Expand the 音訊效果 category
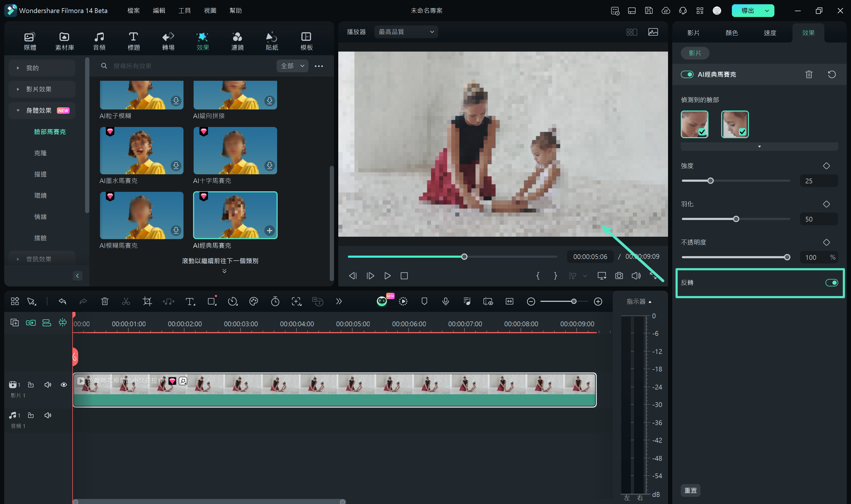This screenshot has width=851, height=504. pos(18,259)
